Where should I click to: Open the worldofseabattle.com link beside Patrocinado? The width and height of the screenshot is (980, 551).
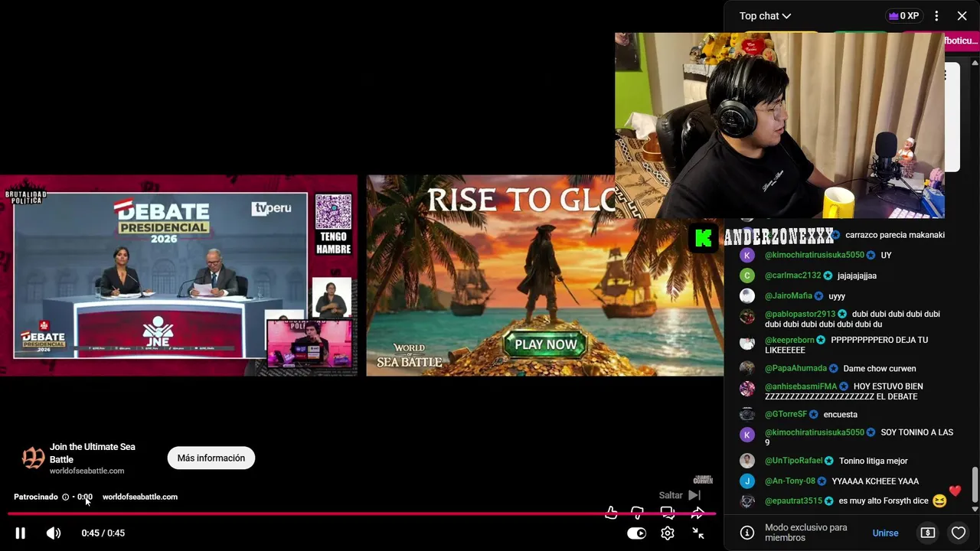click(x=140, y=497)
